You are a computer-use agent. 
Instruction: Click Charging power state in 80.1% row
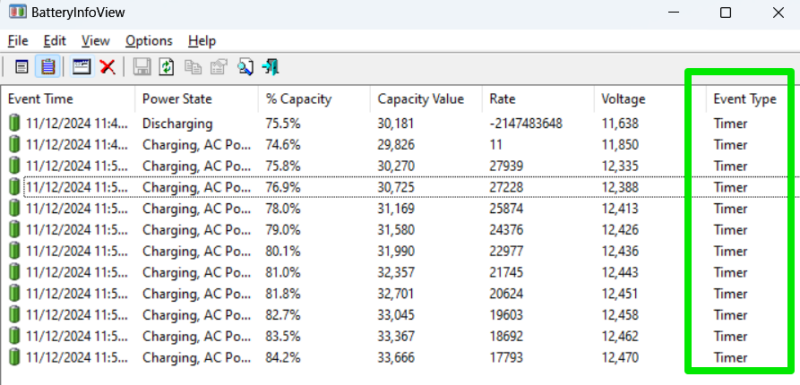tap(196, 251)
